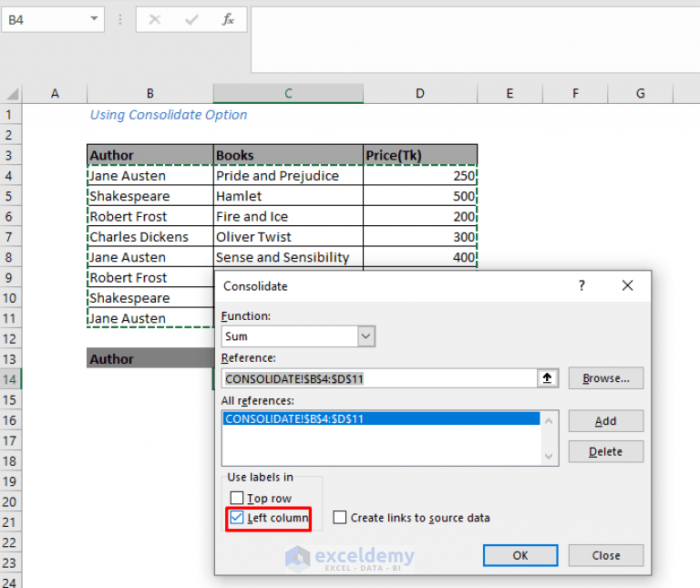Confirm the dialog with OK
700x588 pixels.
[520, 555]
